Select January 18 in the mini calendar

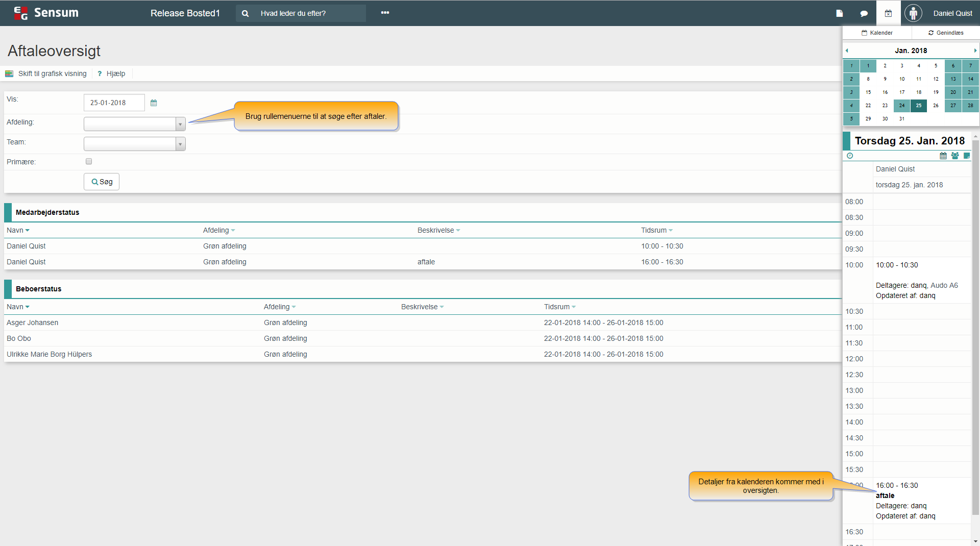click(919, 92)
